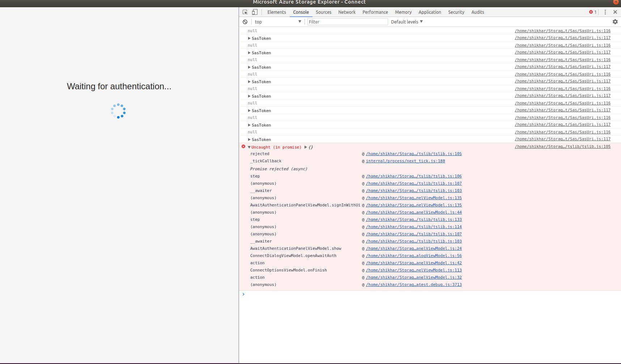Open tslib.js:105 link on error header row
Screen dimensions: 621x364
[x=562, y=146]
